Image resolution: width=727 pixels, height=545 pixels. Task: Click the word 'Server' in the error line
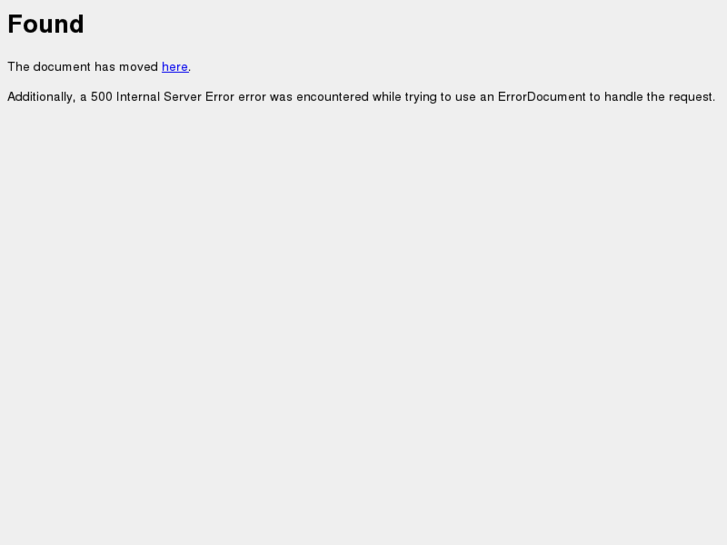(182, 97)
